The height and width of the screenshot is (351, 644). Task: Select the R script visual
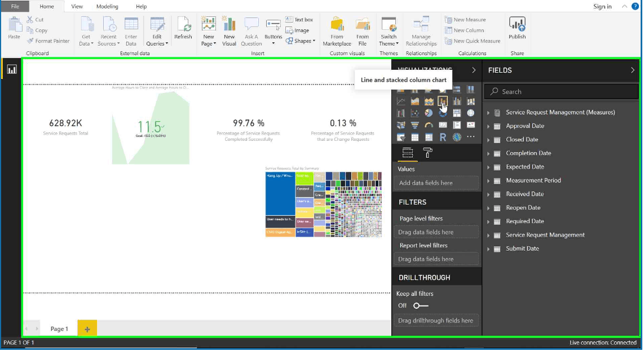[x=443, y=137]
